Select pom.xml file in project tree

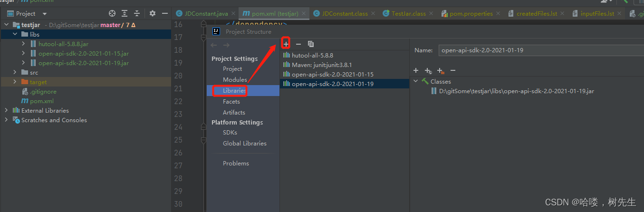click(x=42, y=101)
